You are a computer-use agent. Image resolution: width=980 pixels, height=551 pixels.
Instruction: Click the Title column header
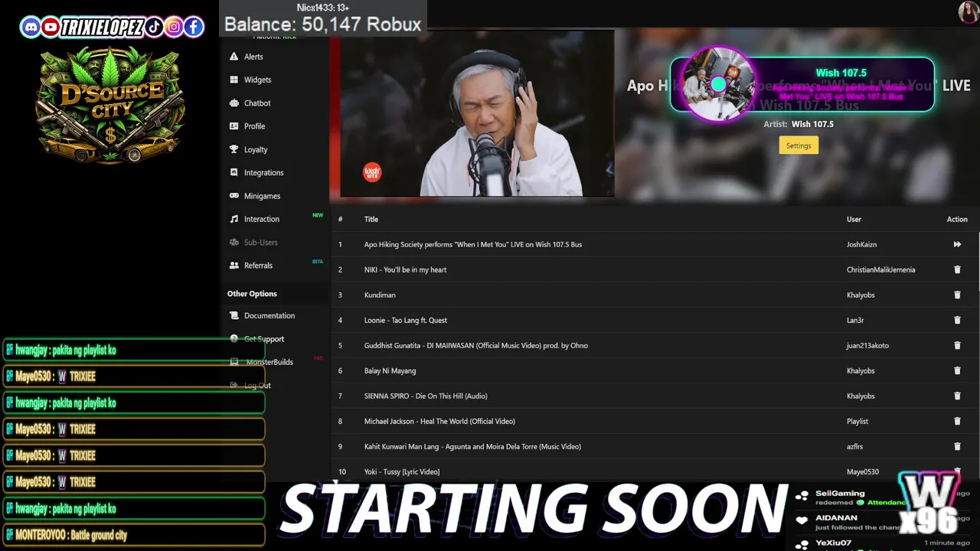click(371, 220)
